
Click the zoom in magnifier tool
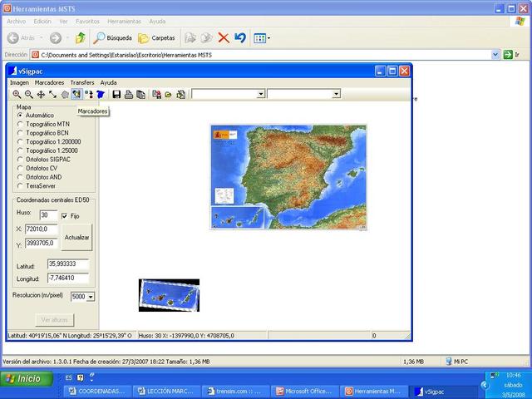(x=17, y=95)
